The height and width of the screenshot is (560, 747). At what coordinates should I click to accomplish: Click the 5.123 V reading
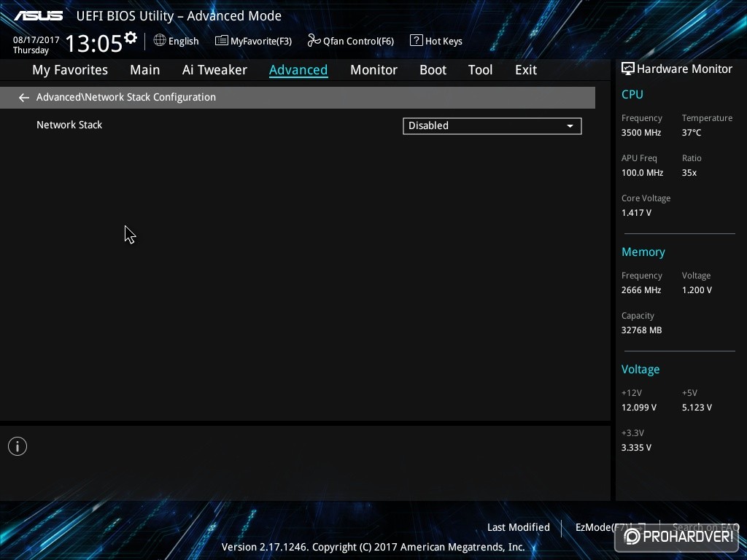coord(697,408)
